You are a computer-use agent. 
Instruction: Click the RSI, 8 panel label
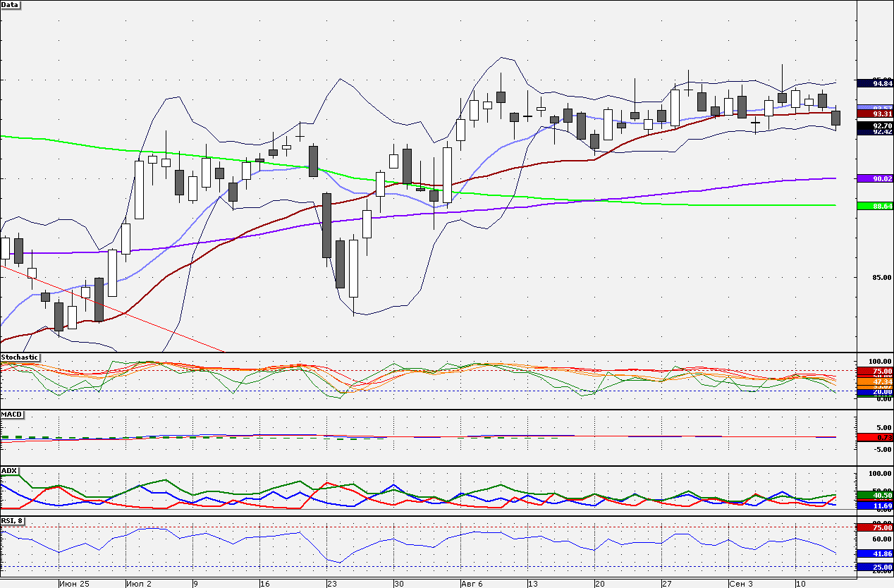tap(13, 520)
